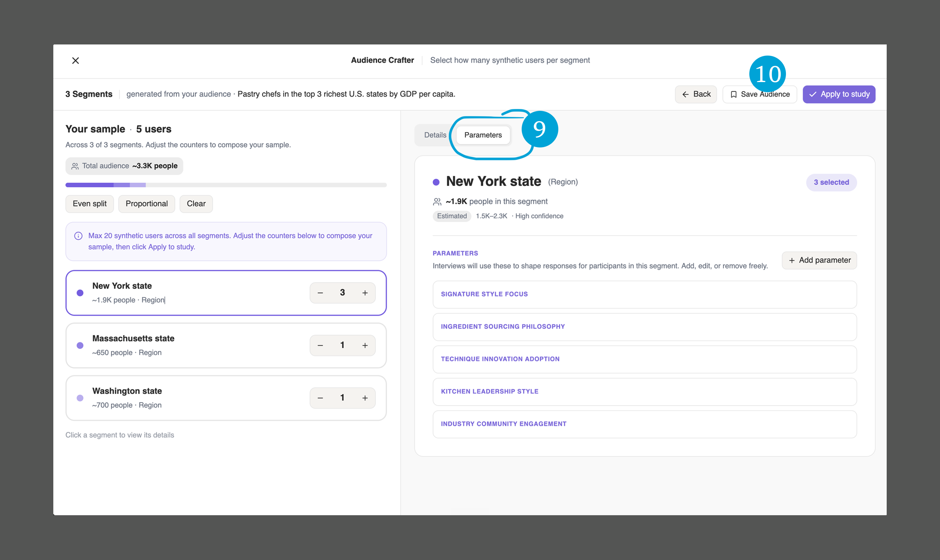Image resolution: width=940 pixels, height=560 pixels.
Task: Click the '~650 people · Region' text
Action: pyautogui.click(x=127, y=352)
